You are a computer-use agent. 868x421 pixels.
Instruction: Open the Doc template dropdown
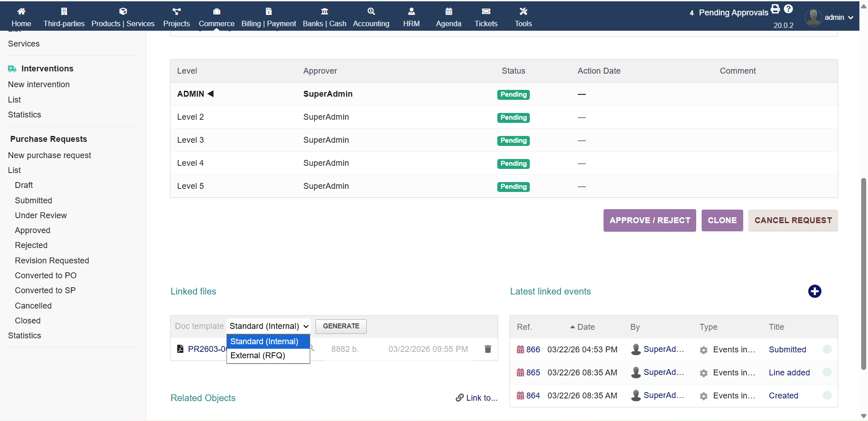coord(269,326)
